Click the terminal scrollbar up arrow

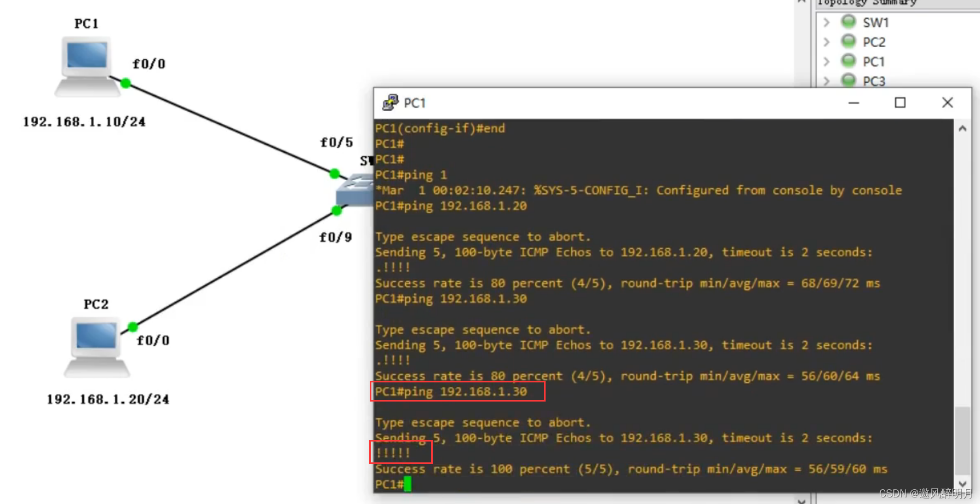(962, 129)
